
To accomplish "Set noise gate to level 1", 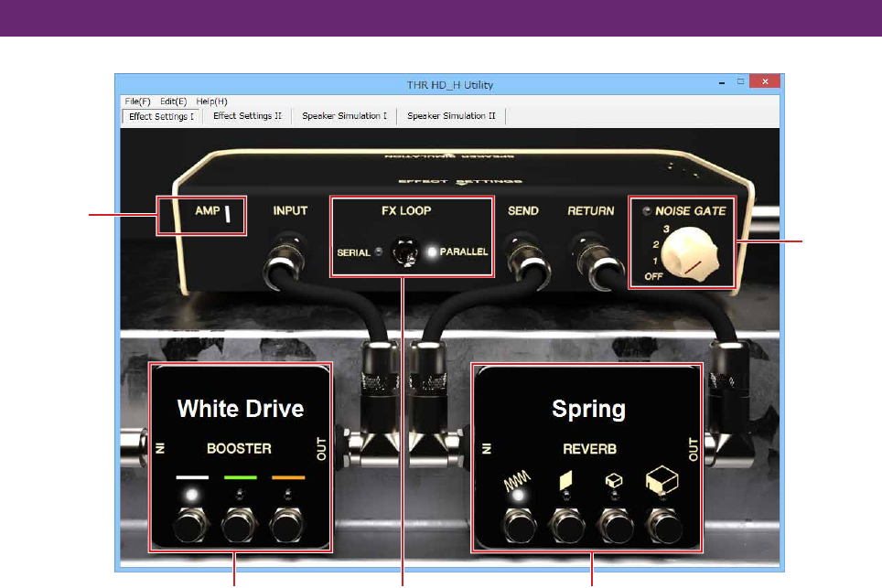I will tap(655, 261).
